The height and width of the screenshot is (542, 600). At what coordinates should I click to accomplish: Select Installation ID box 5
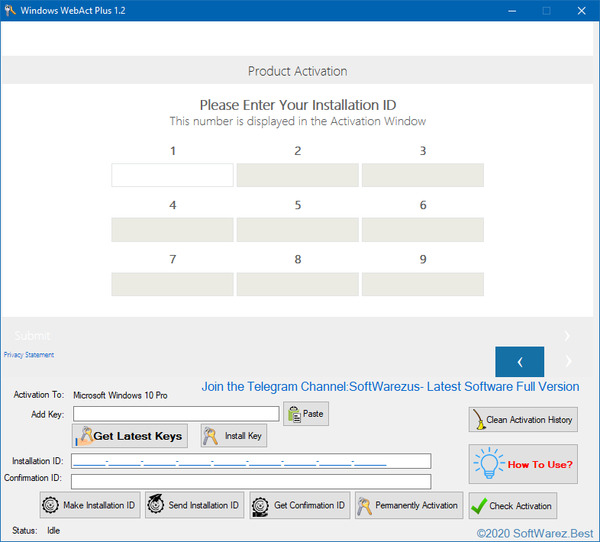click(297, 230)
